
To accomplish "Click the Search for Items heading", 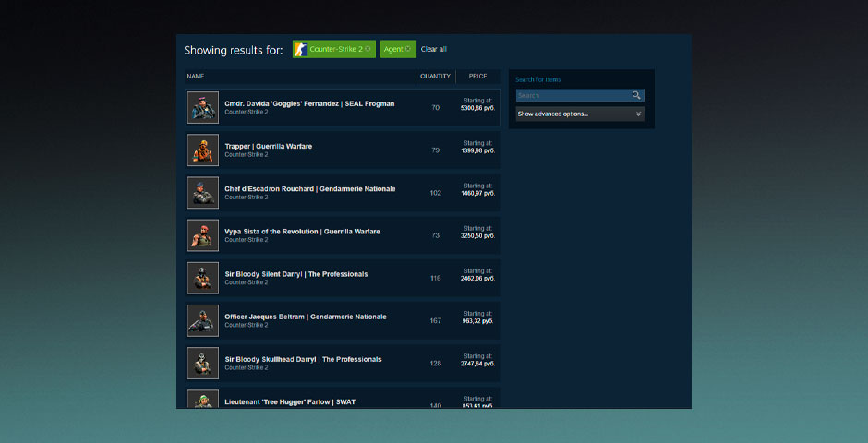I will point(537,79).
